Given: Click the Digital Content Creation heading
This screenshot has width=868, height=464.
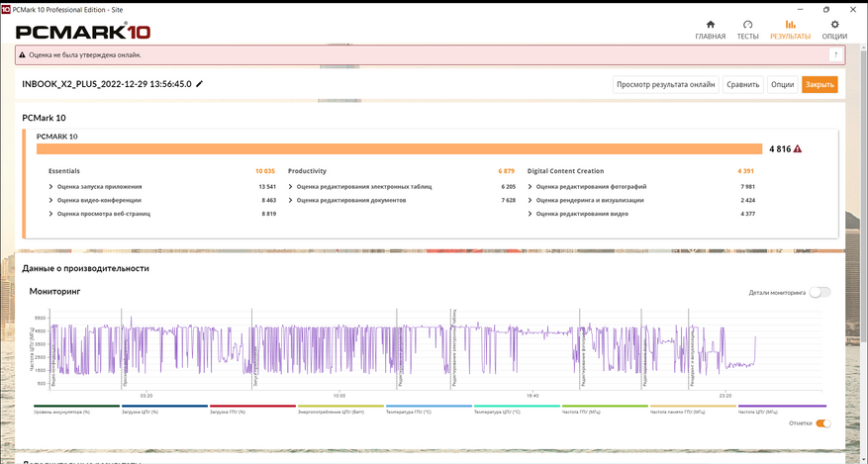Looking at the screenshot, I should 565,171.
